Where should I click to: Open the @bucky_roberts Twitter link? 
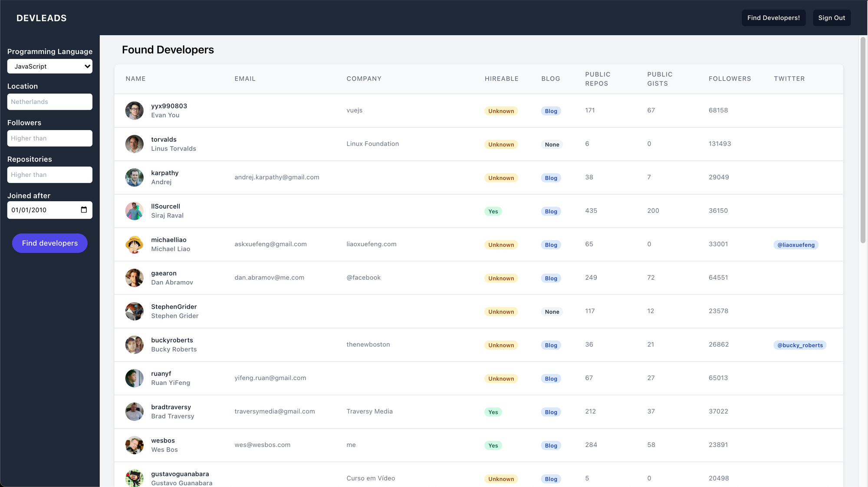click(799, 345)
